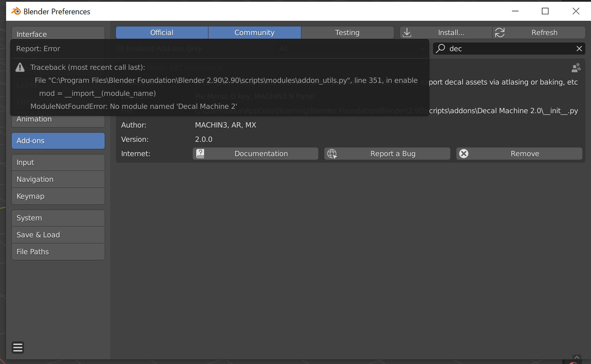The height and width of the screenshot is (364, 591).
Task: Switch to the Keymap tab
Action: 58,196
